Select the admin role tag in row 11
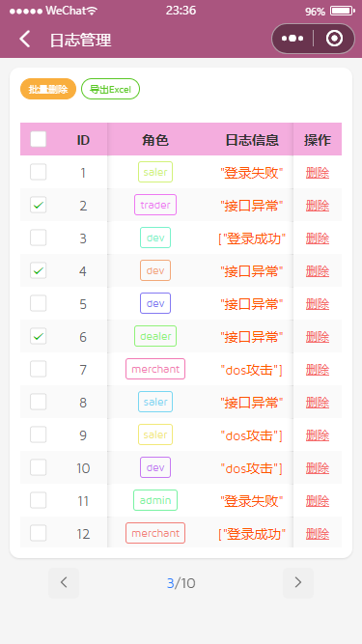Image resolution: width=362 pixels, height=644 pixels. (x=155, y=500)
